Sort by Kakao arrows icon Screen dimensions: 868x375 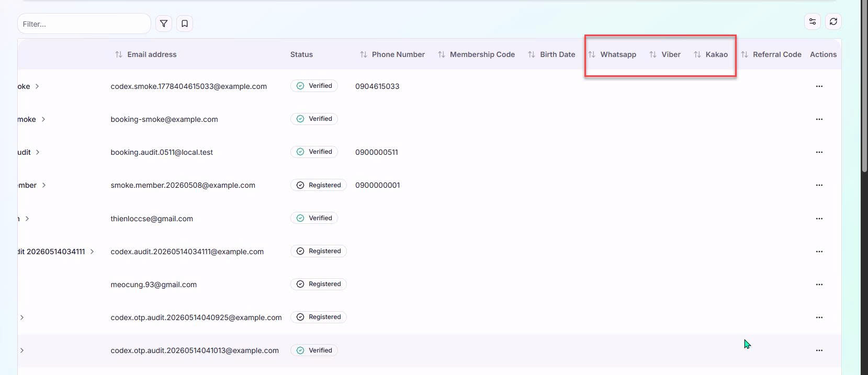(x=697, y=54)
